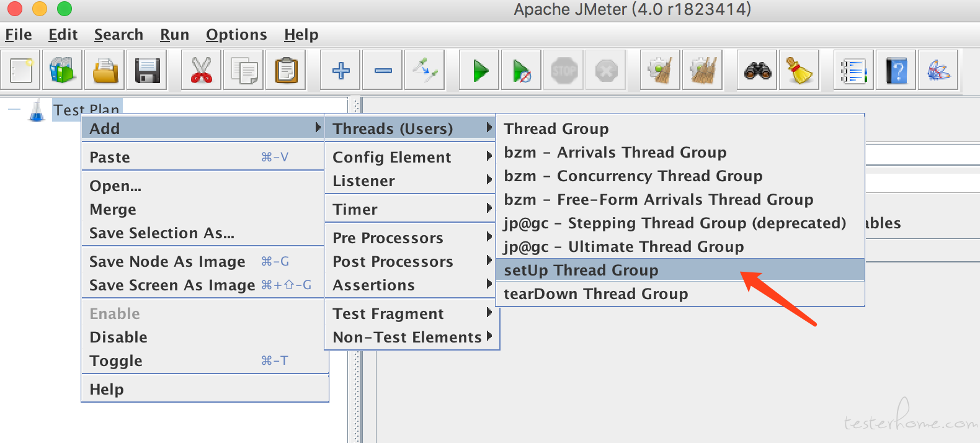Click the Copy toolbar icon

point(243,70)
